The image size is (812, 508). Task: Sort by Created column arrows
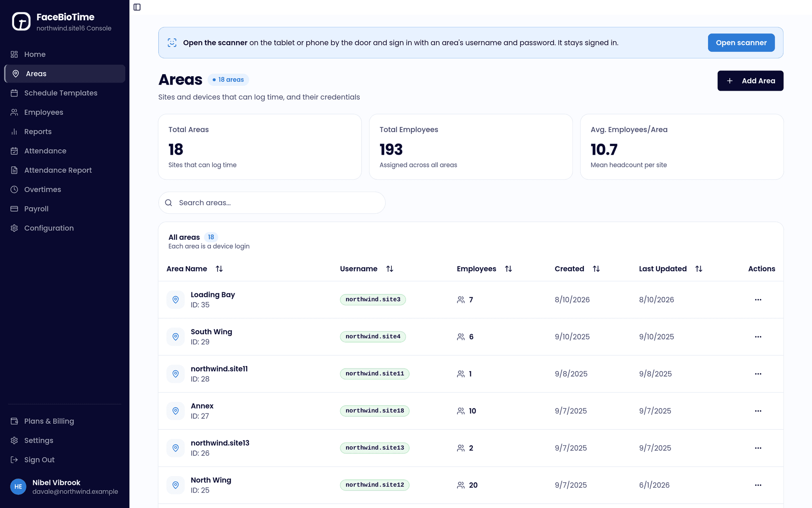(x=596, y=269)
